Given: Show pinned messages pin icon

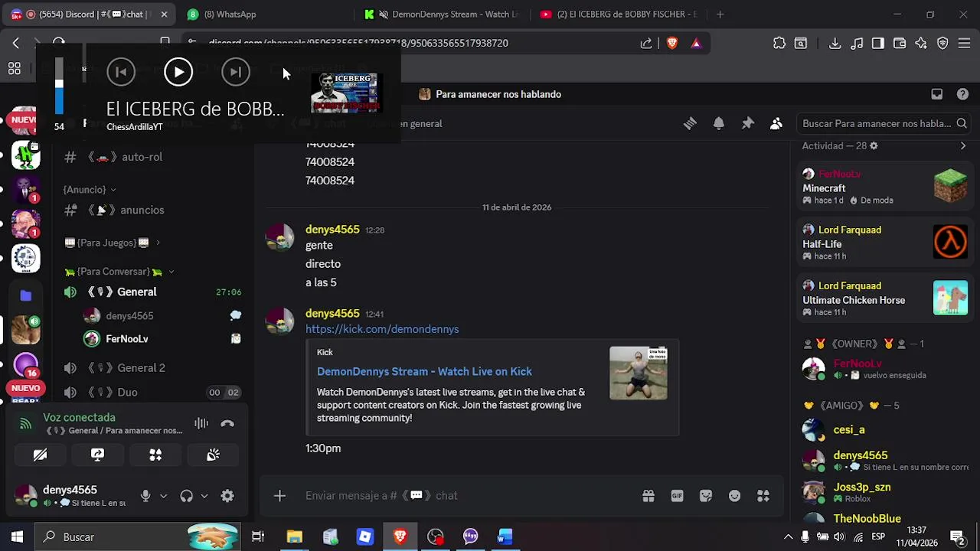Looking at the screenshot, I should pos(748,123).
